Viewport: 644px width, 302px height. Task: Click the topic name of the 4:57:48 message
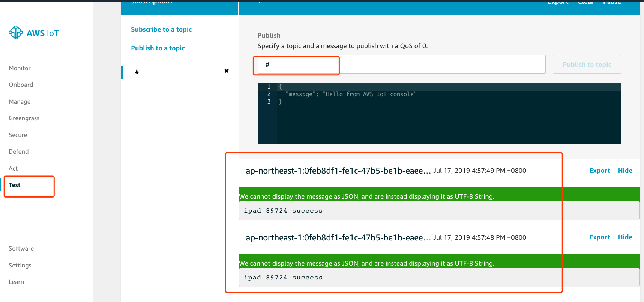[338, 238]
